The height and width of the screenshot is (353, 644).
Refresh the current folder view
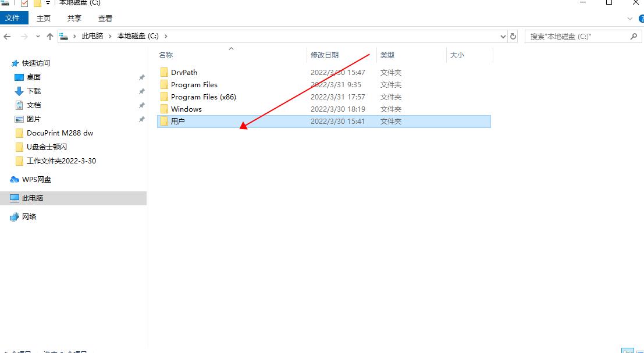click(513, 37)
